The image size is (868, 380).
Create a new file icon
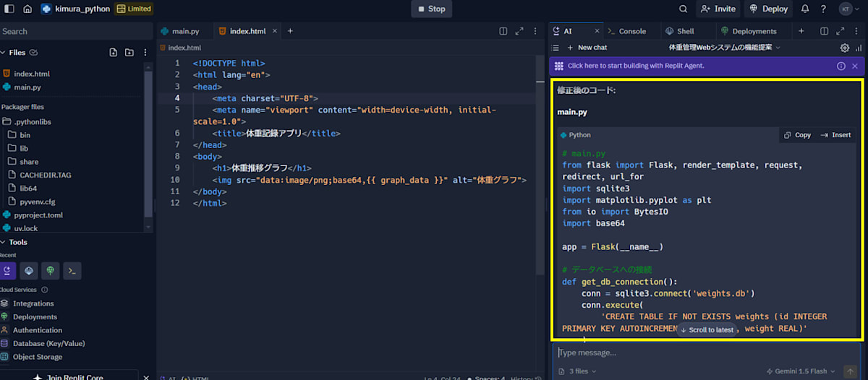point(113,52)
